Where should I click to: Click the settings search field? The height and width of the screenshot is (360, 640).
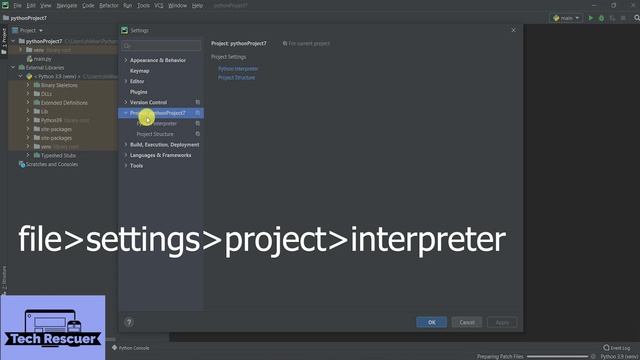(x=161, y=45)
